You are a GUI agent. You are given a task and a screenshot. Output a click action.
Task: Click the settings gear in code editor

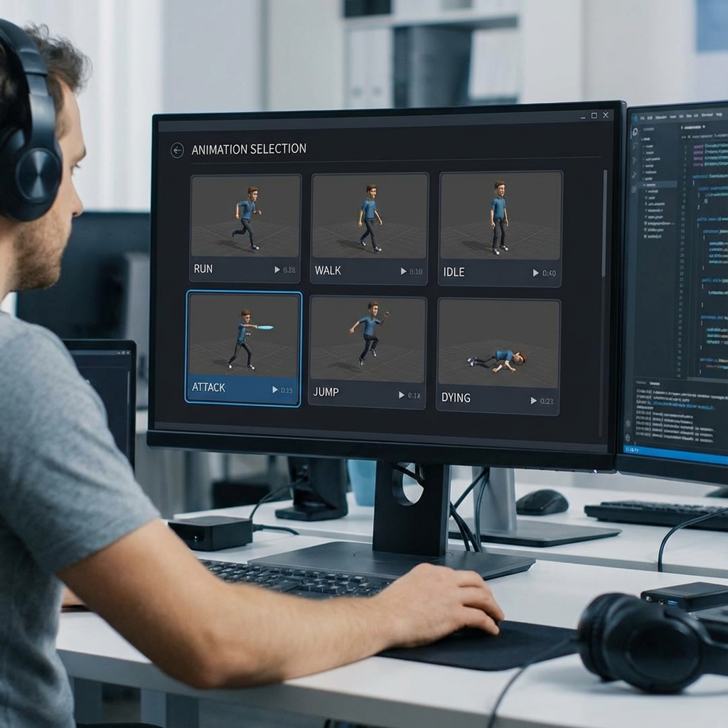(628, 436)
